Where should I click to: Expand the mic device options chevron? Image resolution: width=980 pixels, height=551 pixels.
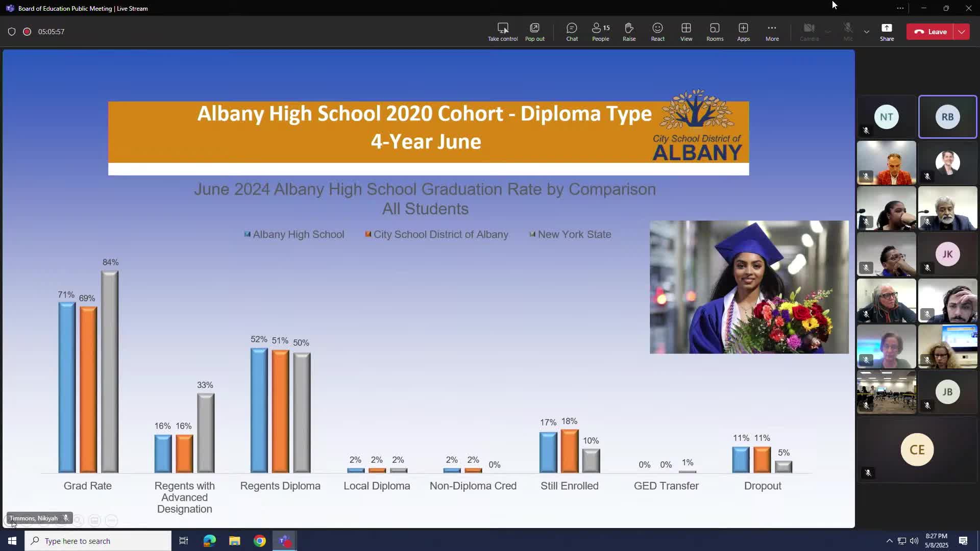[866, 32]
